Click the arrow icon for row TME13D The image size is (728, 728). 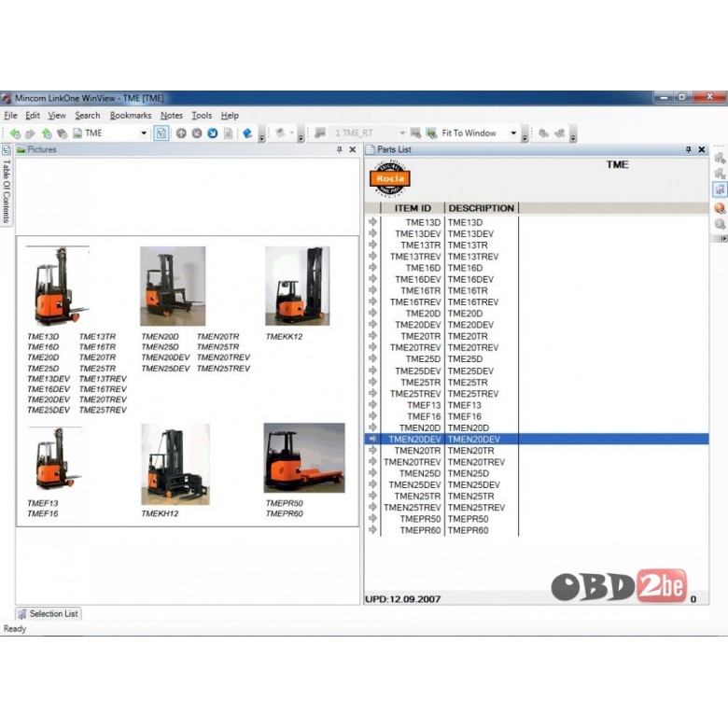click(x=372, y=222)
